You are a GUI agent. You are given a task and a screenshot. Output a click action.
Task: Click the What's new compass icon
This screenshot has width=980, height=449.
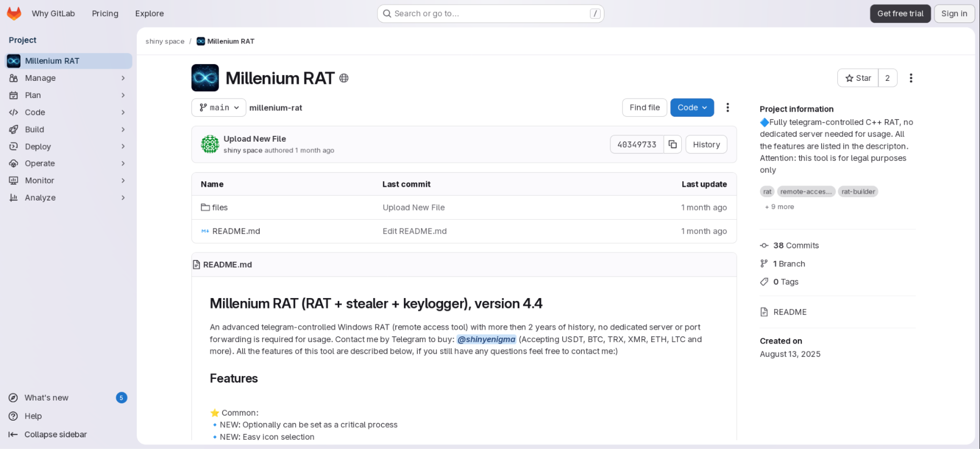click(x=13, y=398)
